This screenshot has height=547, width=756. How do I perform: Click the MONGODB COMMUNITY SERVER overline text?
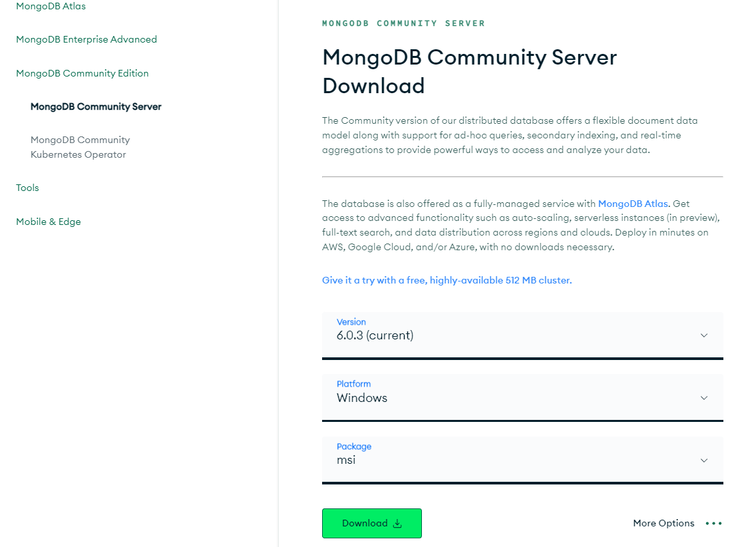coord(403,23)
